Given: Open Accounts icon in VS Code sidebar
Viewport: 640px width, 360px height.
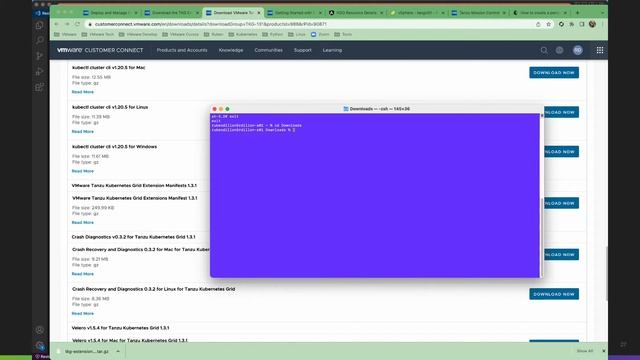Looking at the screenshot, I should click(x=40, y=330).
